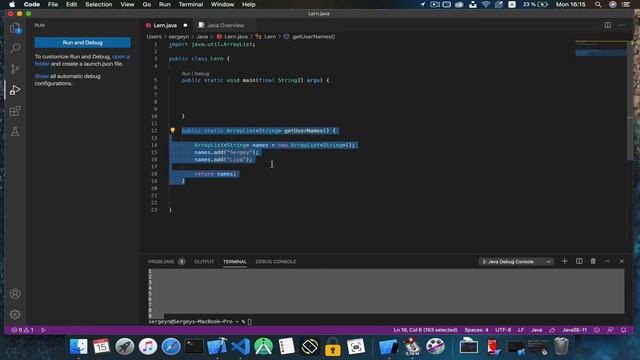640x360 pixels.
Task: Click line number 12 in the gutter
Action: click(x=154, y=131)
